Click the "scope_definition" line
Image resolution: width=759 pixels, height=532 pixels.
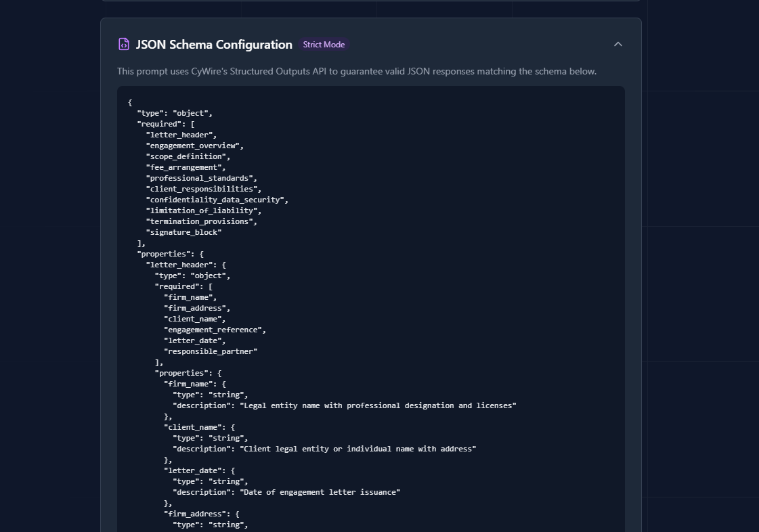[x=188, y=156]
